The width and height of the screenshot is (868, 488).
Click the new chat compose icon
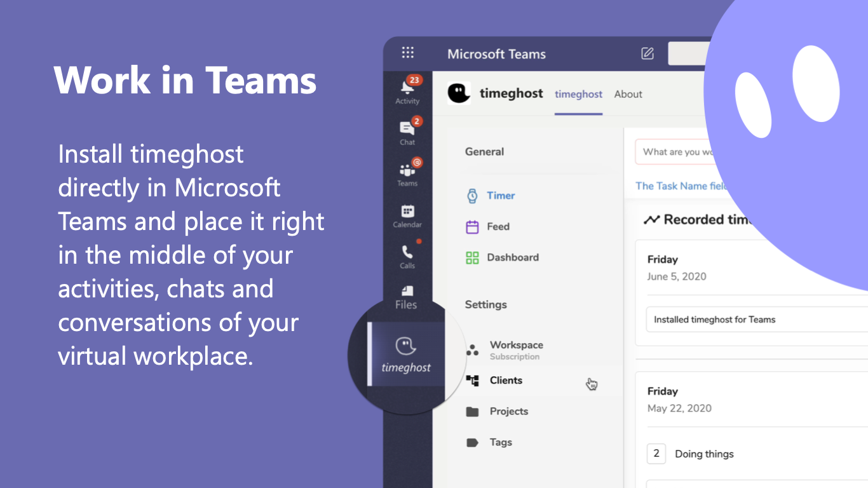coord(648,53)
